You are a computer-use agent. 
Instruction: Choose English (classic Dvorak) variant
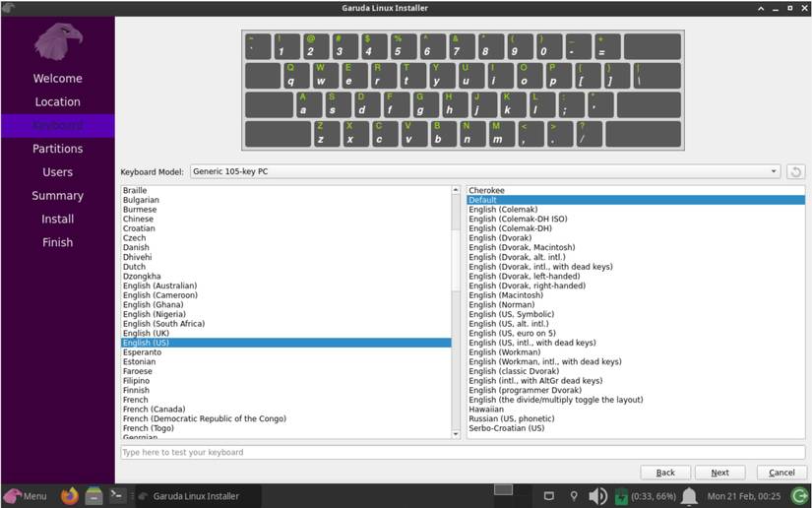636,371
